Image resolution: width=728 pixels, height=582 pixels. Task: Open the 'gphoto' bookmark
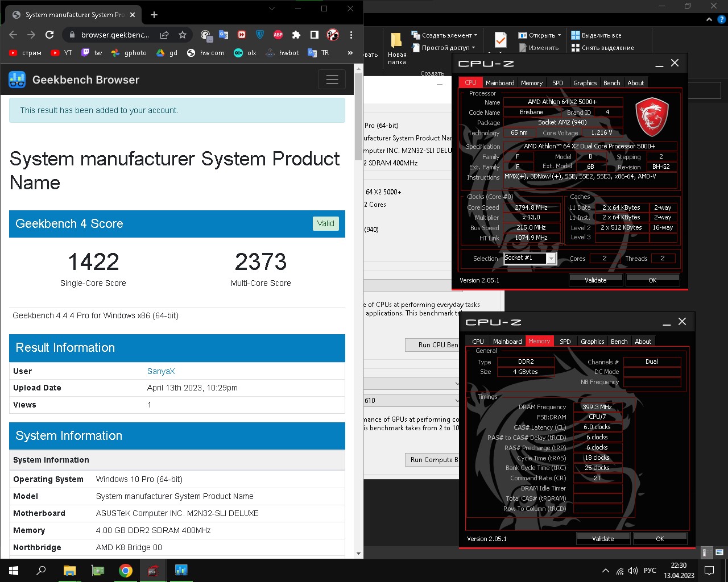tap(129, 53)
